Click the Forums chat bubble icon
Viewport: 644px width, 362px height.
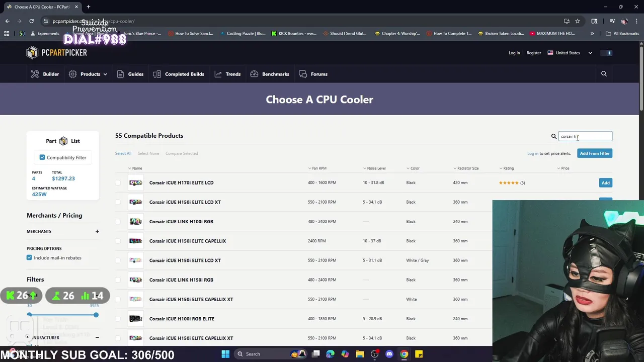[x=303, y=74]
